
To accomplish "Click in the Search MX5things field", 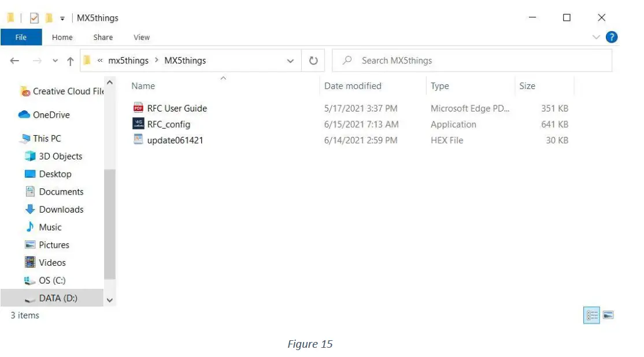I will (472, 60).
